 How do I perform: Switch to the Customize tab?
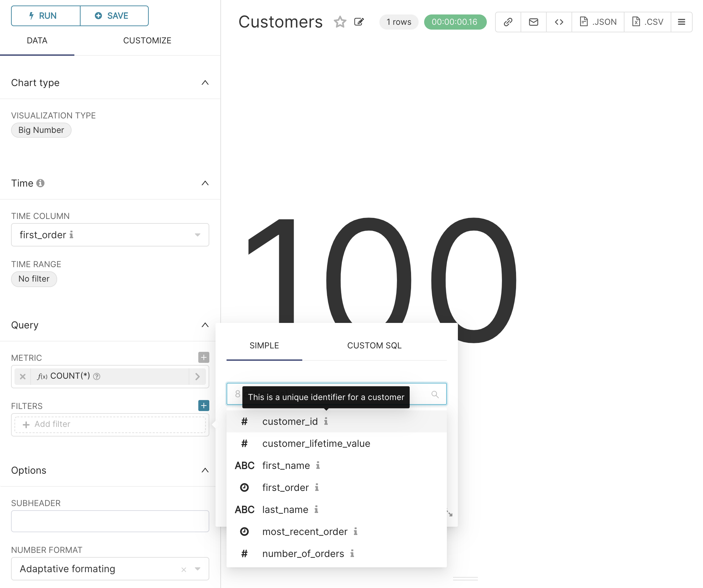pos(147,41)
